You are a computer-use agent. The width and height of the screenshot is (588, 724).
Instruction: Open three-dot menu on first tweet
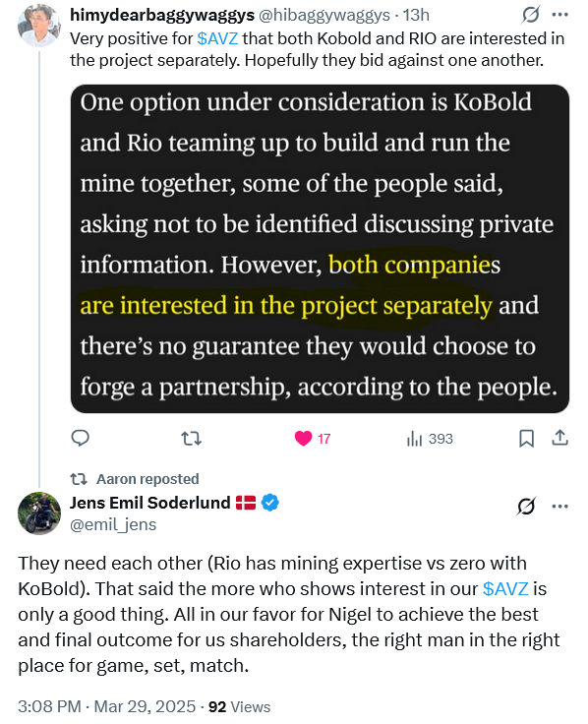[560, 15]
